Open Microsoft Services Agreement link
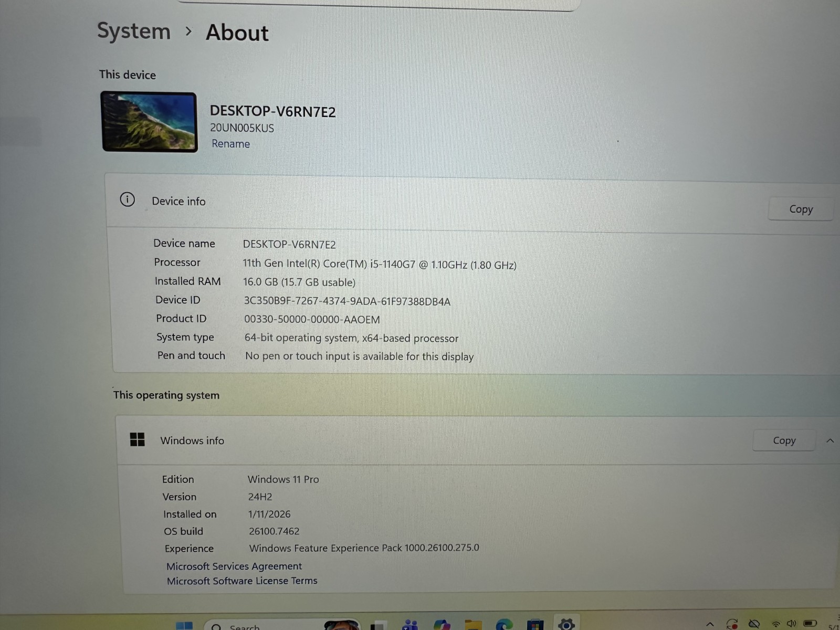The height and width of the screenshot is (630, 840). (x=234, y=566)
